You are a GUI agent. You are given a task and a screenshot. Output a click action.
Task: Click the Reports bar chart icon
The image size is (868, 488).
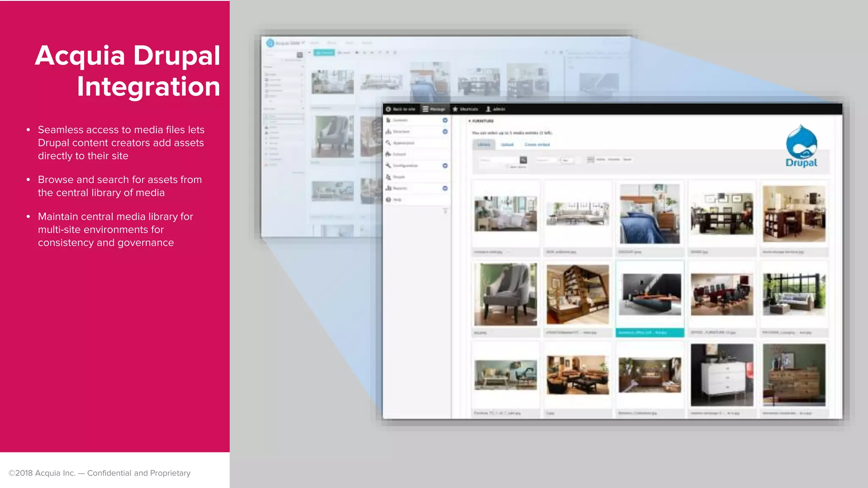point(388,188)
